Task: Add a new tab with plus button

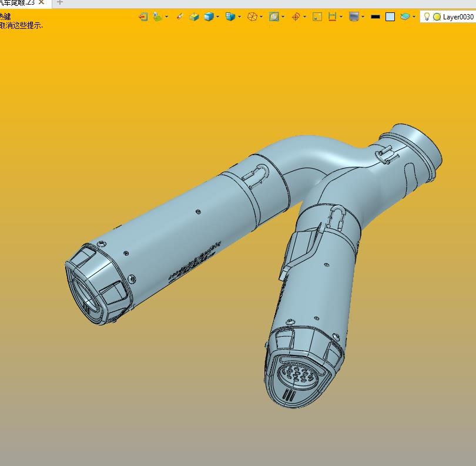Action: point(60,2)
